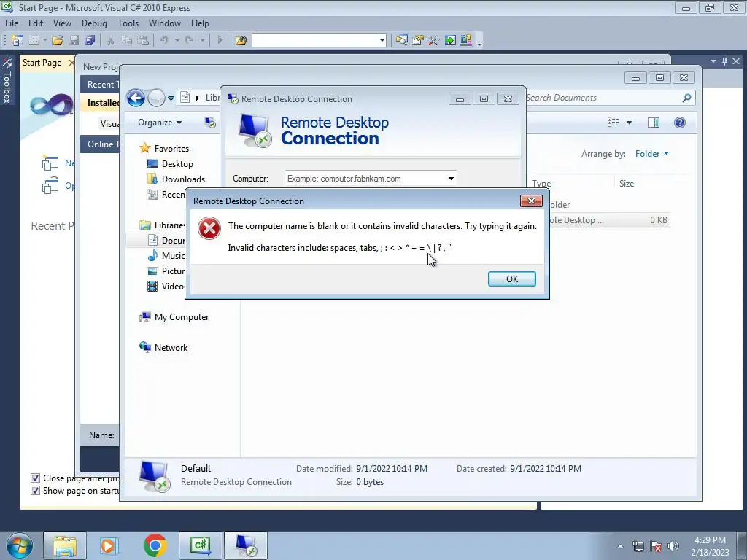Open the File menu
The width and height of the screenshot is (747, 560).
[12, 23]
